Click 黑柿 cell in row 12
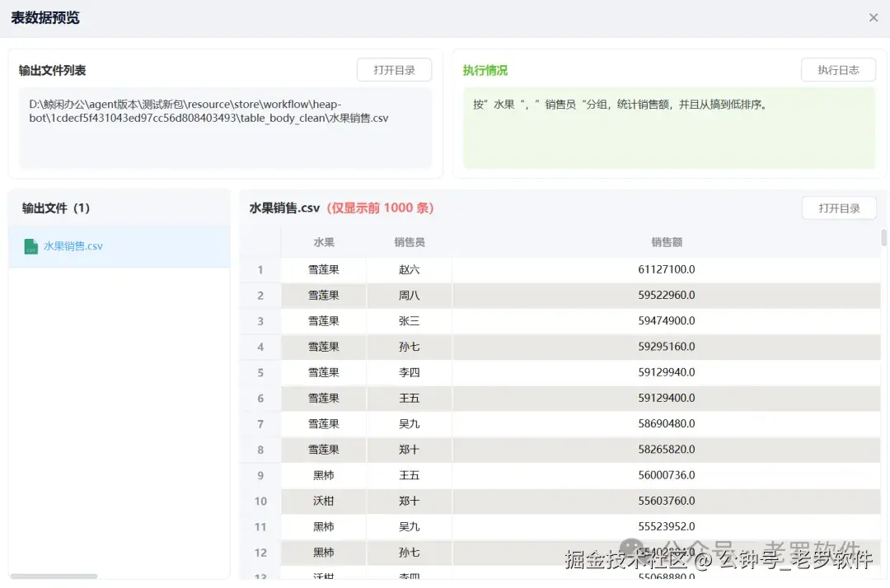 tap(324, 553)
